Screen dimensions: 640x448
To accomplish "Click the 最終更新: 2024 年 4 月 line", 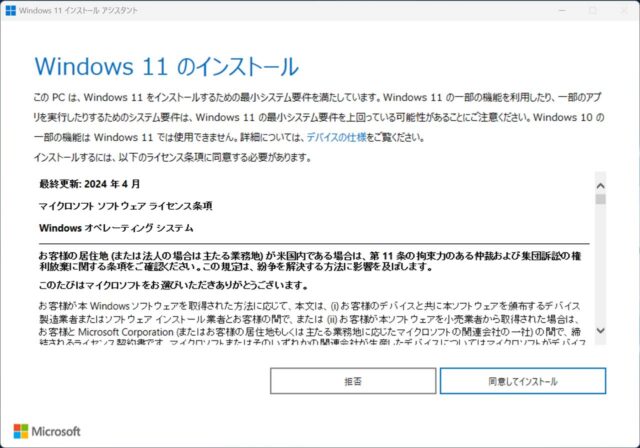I will [84, 186].
